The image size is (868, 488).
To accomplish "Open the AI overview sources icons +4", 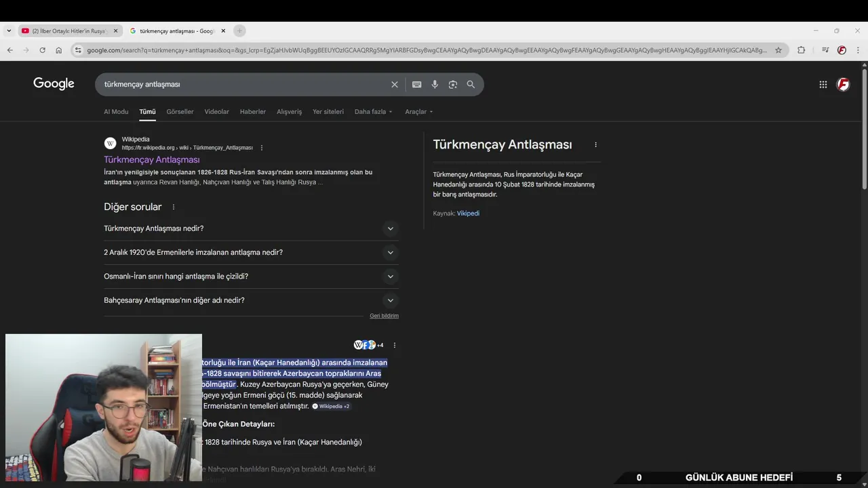I will tap(368, 345).
